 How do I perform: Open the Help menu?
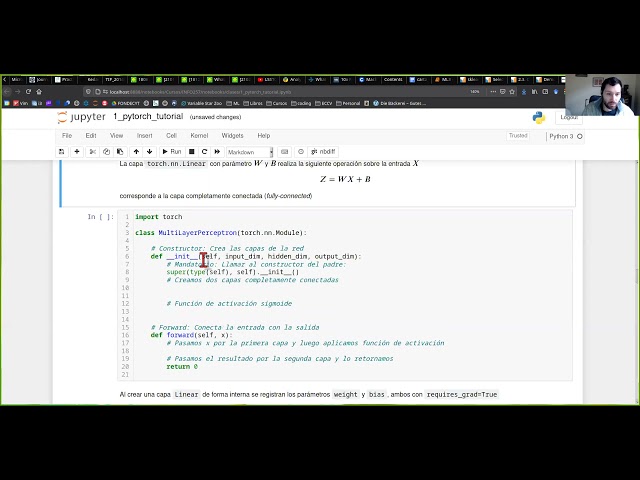264,136
